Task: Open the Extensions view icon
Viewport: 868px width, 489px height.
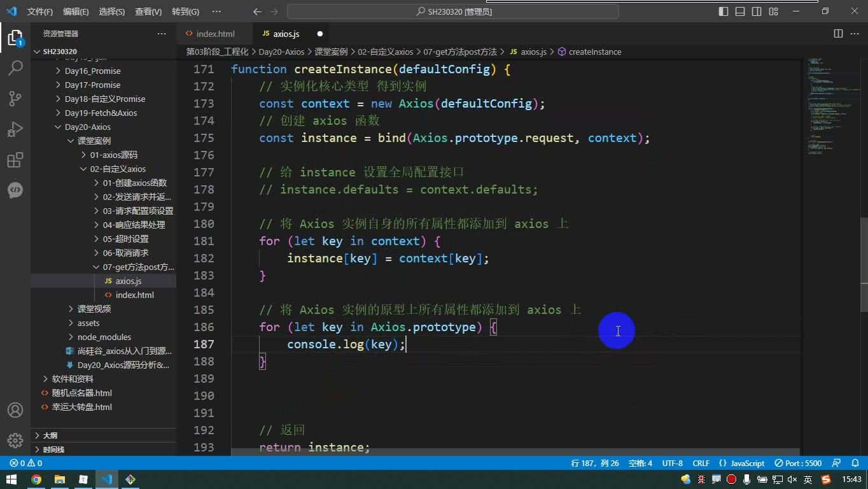Action: [15, 160]
